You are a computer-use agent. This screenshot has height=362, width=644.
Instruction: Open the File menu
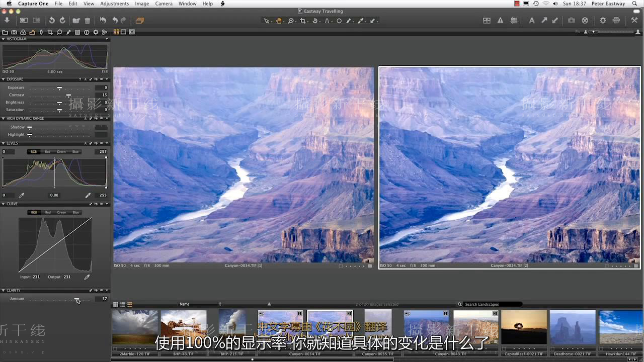pos(58,4)
